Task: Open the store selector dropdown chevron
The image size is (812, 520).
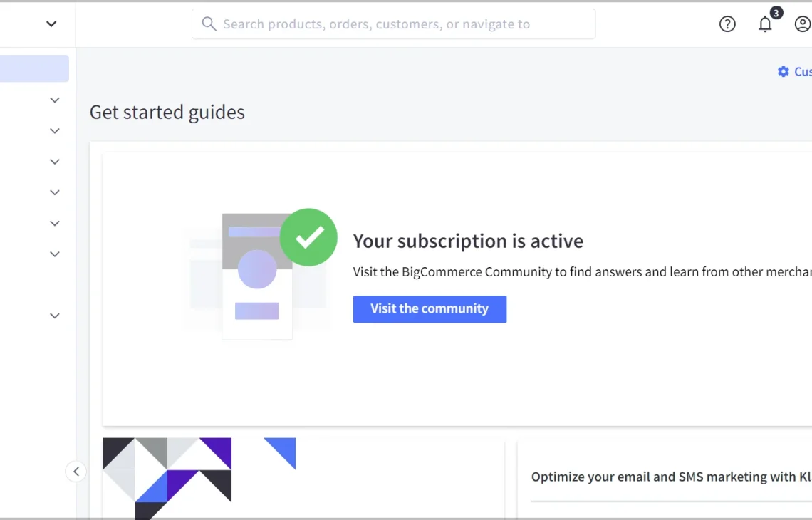Action: tap(51, 24)
